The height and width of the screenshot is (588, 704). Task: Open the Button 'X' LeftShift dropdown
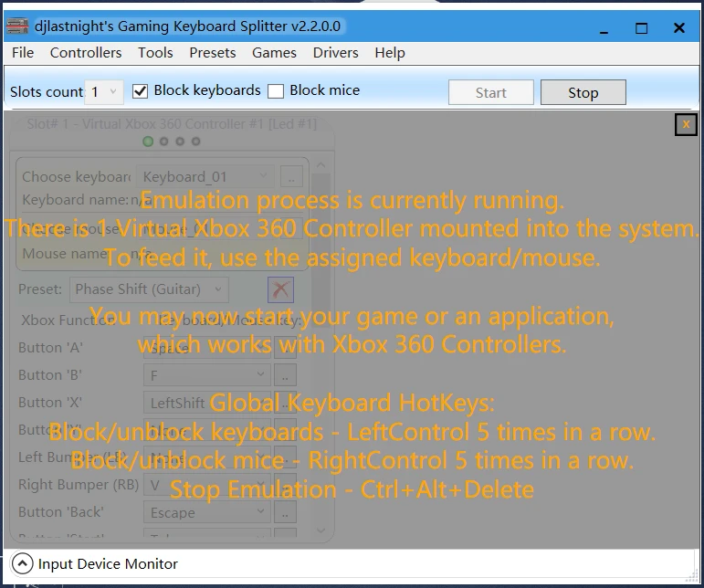click(x=207, y=403)
